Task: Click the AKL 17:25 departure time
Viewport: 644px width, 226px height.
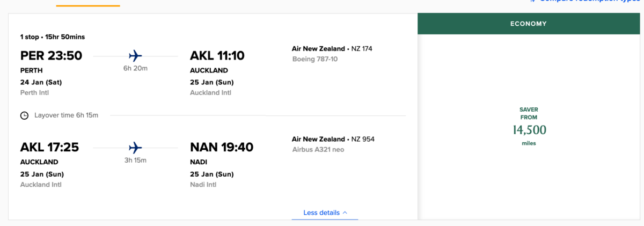Action: click(x=49, y=147)
